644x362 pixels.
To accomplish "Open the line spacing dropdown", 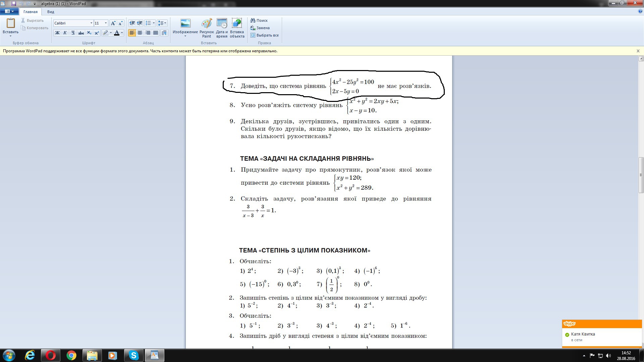I will [x=162, y=23].
